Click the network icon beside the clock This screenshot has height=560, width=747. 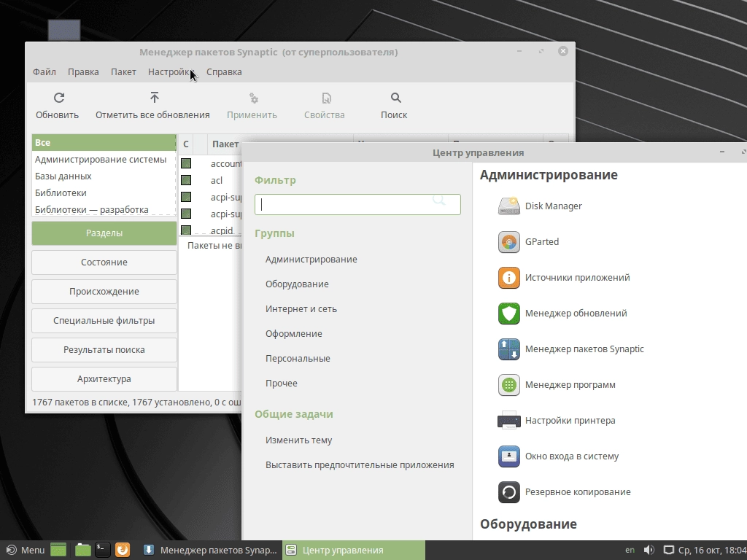click(669, 550)
